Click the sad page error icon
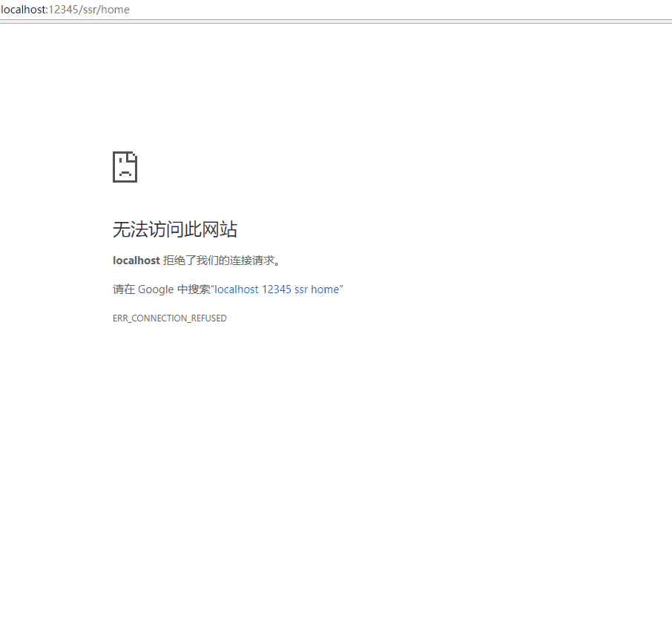This screenshot has height=622, width=672. (x=125, y=167)
